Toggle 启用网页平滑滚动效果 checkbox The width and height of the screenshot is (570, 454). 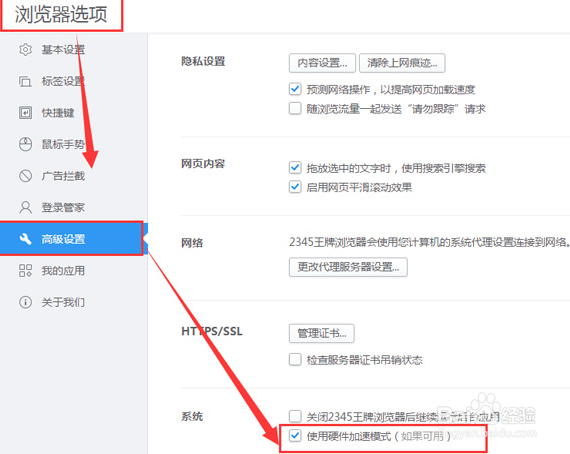tap(295, 187)
